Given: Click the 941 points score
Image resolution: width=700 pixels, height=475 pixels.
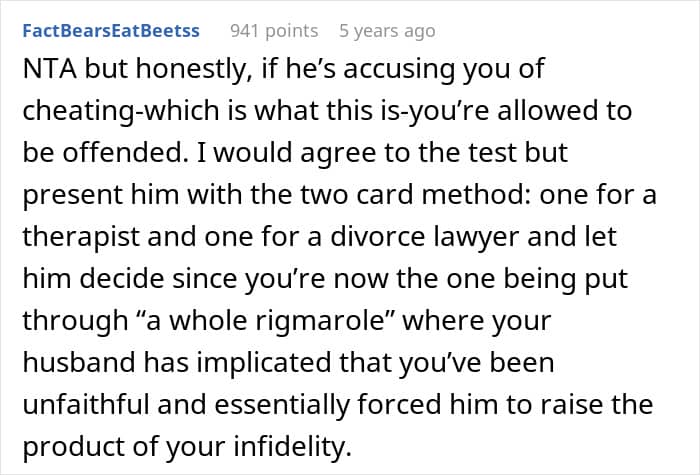Looking at the screenshot, I should point(274,31).
